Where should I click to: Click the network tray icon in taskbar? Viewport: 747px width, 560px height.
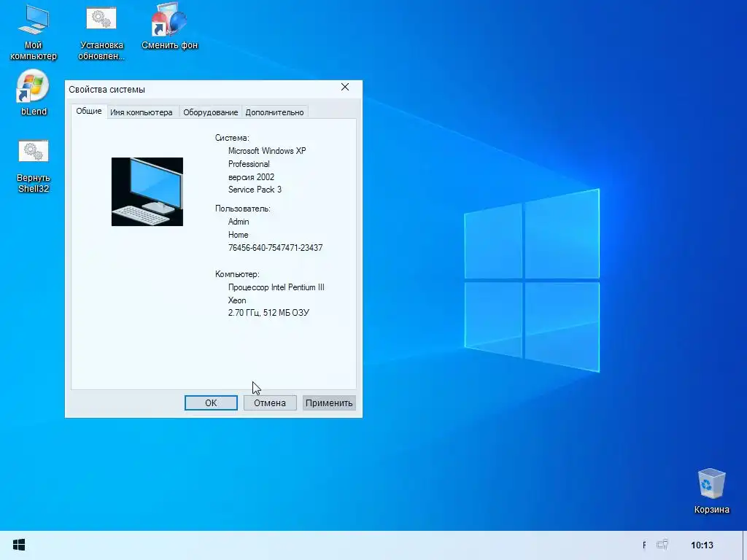(x=662, y=544)
